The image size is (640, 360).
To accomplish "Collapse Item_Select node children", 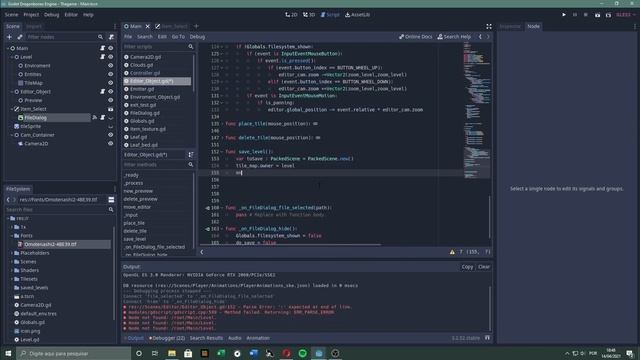I will [x=12, y=109].
